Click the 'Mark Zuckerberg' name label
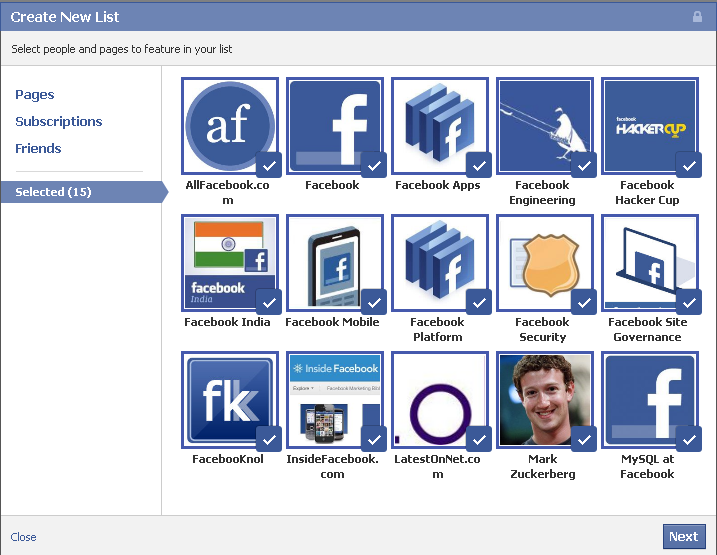The height and width of the screenshot is (555, 717). point(543,466)
